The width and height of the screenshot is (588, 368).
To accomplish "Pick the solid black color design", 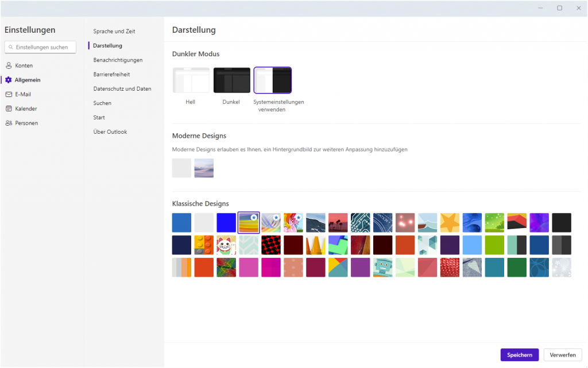I will (x=562, y=223).
